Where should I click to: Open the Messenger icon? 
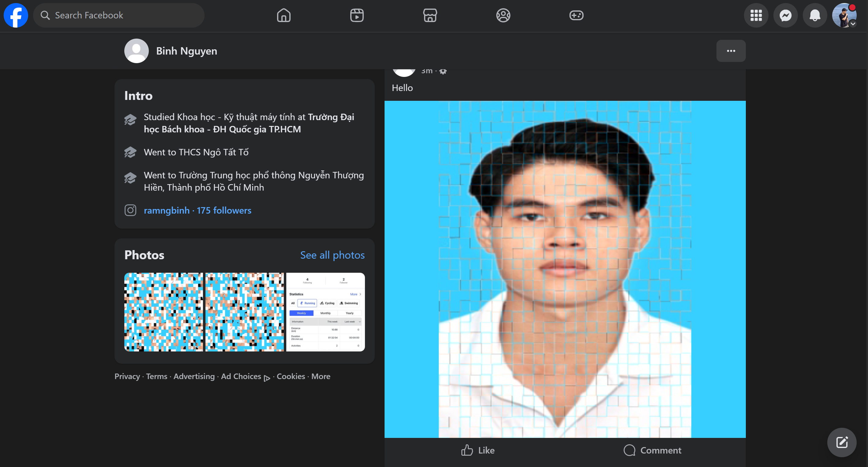click(785, 16)
